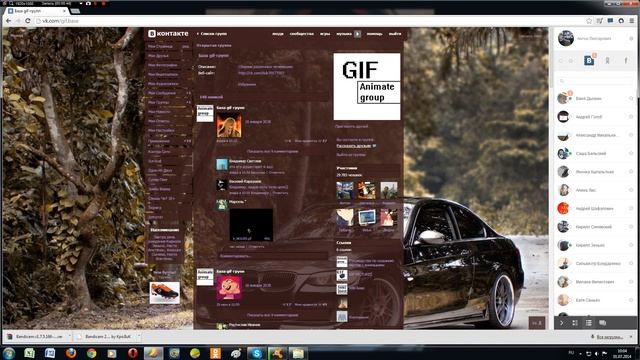Viewport: 640px width, 360px height.
Task: Open the Odnoklassniki taskbar icon
Action: click(215, 353)
